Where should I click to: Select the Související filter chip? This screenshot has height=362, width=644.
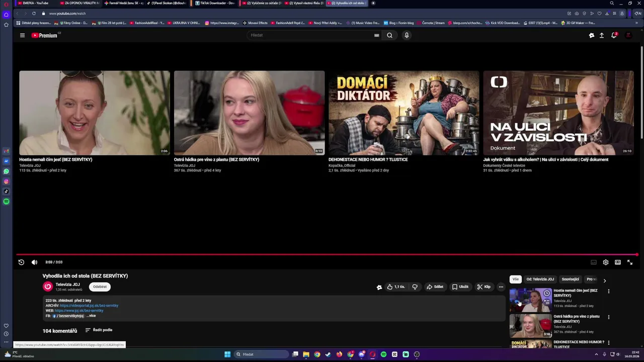pyautogui.click(x=571, y=279)
